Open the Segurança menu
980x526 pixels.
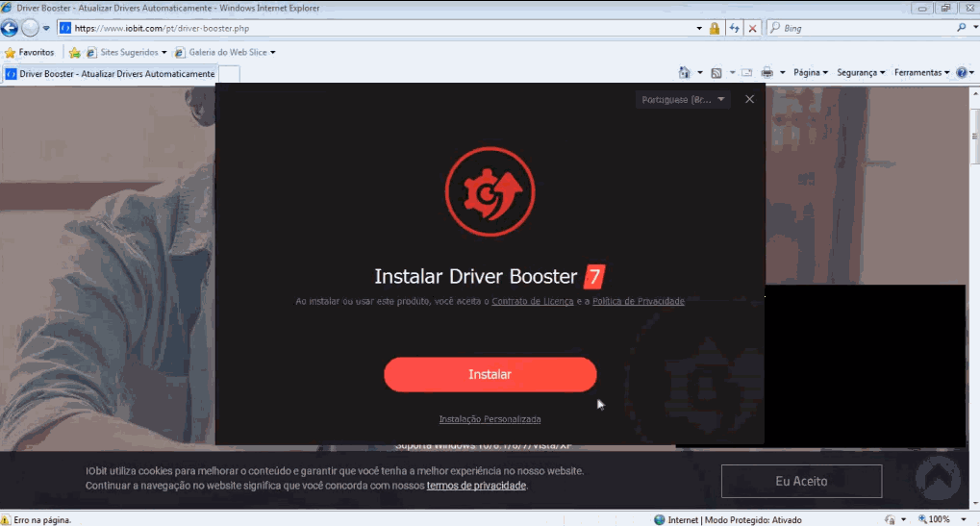coord(861,72)
